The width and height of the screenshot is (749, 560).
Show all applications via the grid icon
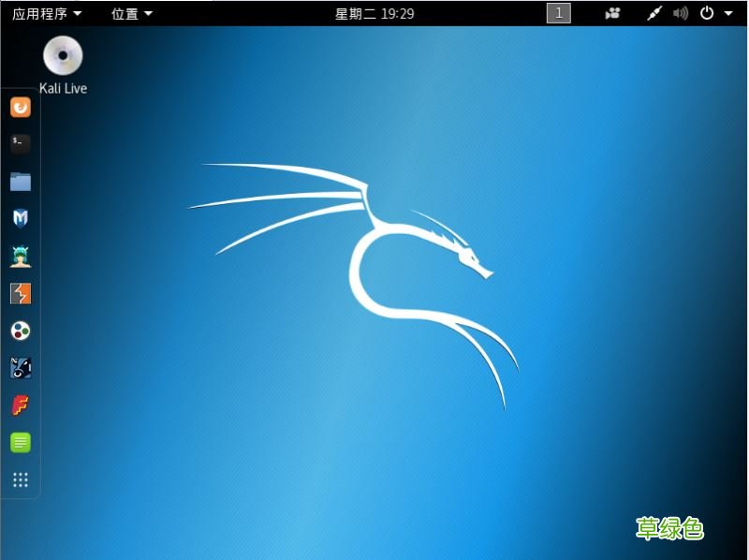pos(20,480)
